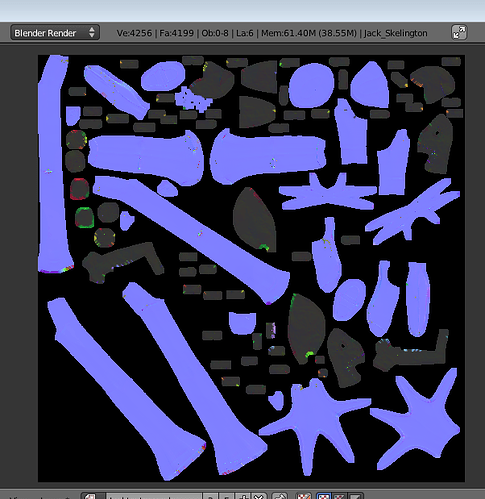Select the highlighted color channel display icon

[323, 496]
